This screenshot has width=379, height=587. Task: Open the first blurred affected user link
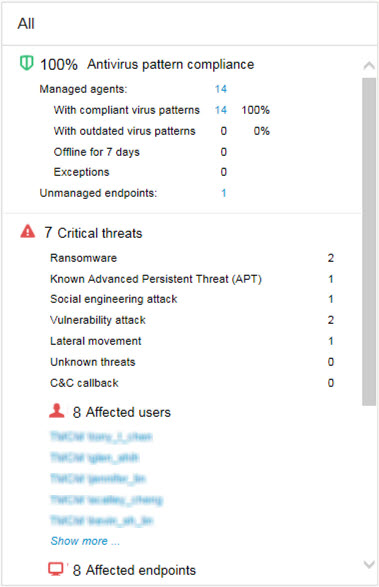click(101, 437)
